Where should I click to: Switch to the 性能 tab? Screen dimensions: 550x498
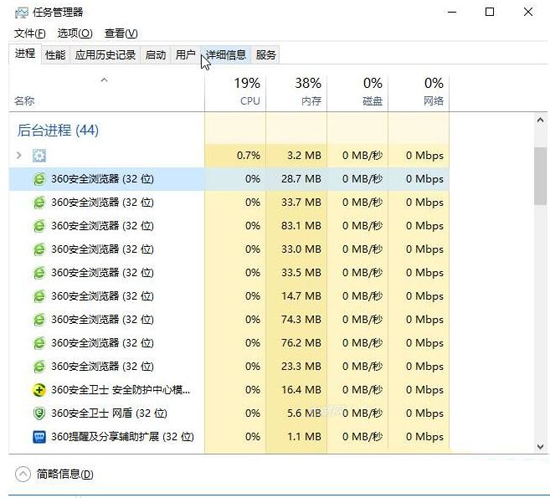[x=55, y=55]
